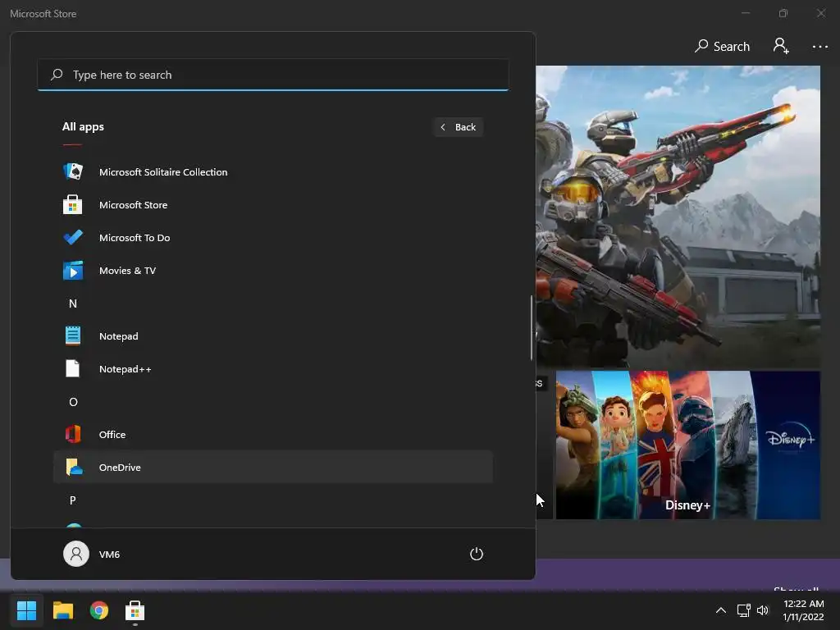Screen dimensions: 840x630
Task: Select the Notepad++ label text
Action: [126, 369]
